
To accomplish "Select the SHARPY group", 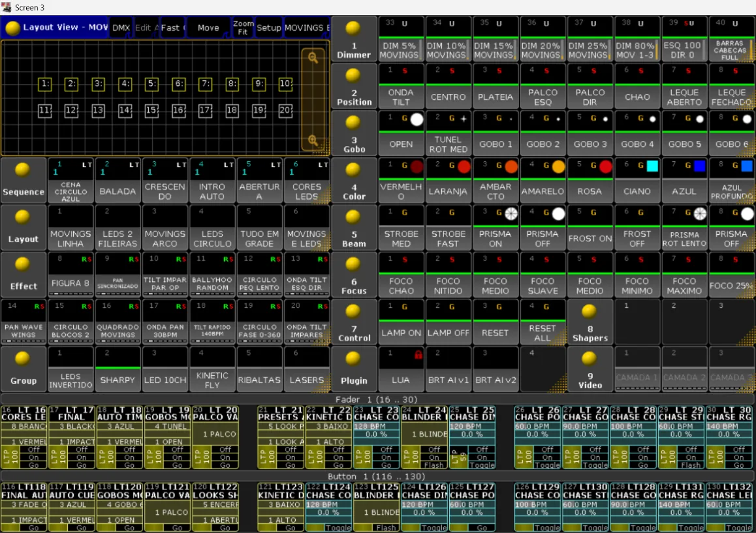I will [118, 369].
